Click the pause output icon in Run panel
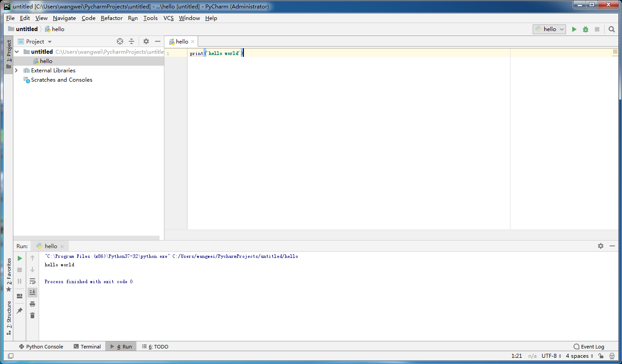622x364 pixels. [20, 281]
